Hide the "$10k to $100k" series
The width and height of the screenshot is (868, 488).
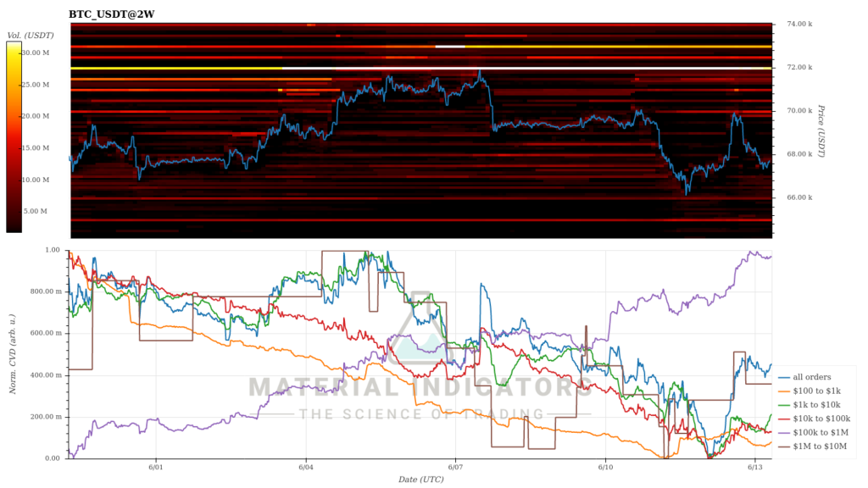pyautogui.click(x=819, y=419)
